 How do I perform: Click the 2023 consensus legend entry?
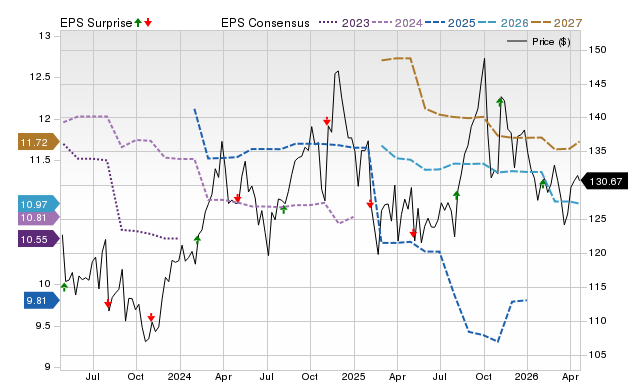tap(344, 23)
